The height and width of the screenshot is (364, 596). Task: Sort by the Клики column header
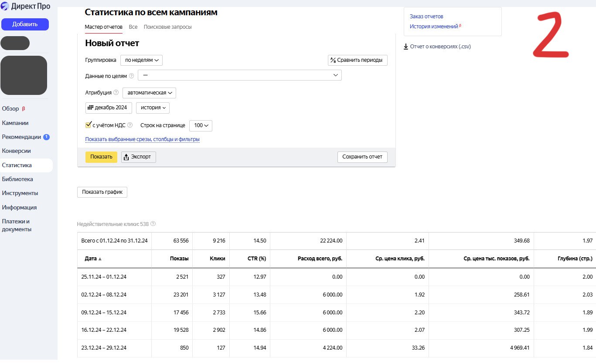tap(218, 259)
